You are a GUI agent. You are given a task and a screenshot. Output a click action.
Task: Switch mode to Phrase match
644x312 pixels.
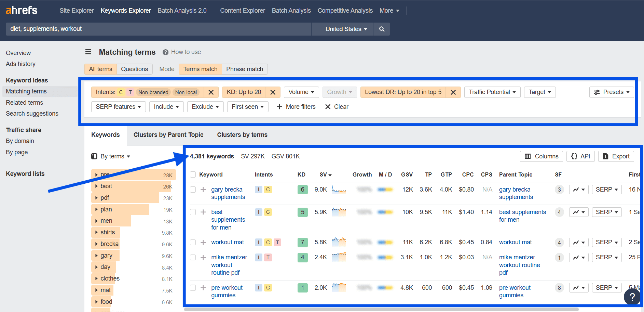coord(245,69)
